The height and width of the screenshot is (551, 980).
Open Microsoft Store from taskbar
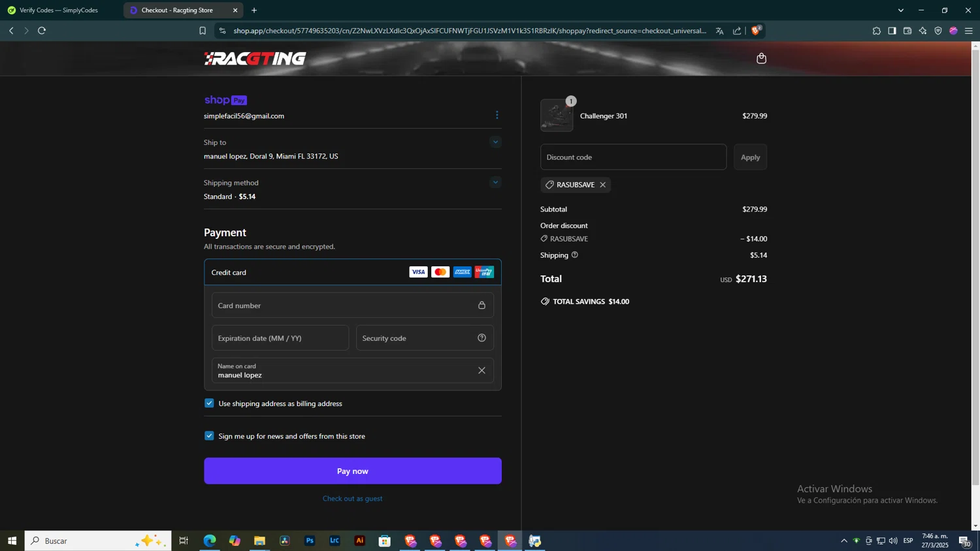(x=385, y=541)
